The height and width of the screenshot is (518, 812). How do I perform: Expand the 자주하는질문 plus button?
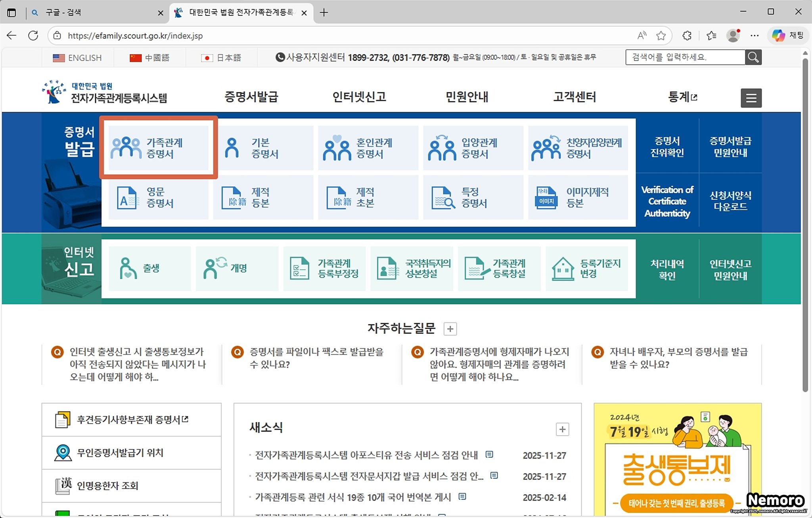[450, 329]
